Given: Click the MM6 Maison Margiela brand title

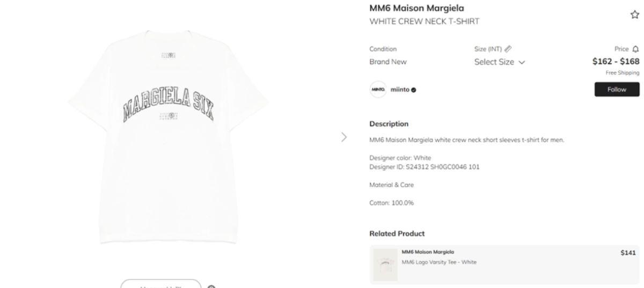Looking at the screenshot, I should pyautogui.click(x=417, y=8).
